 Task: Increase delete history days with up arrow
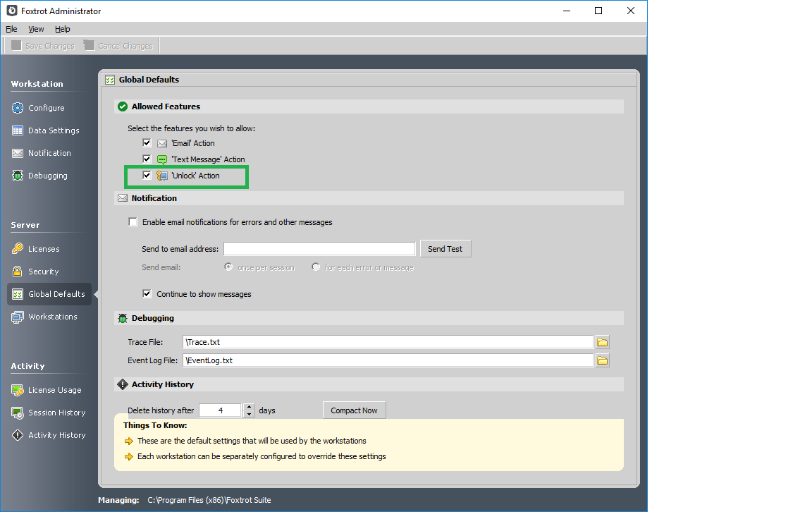coord(249,407)
